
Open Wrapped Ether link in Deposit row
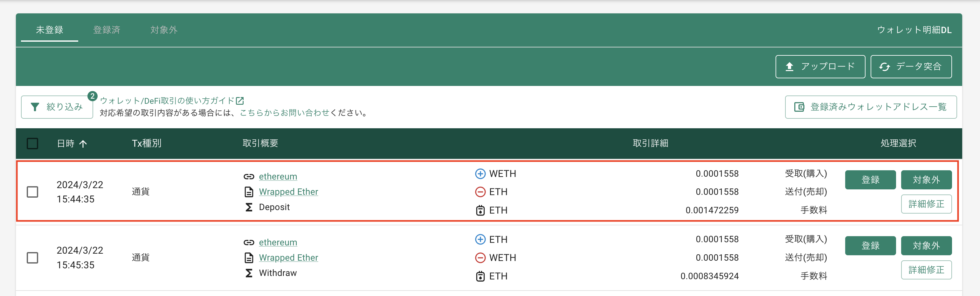pyautogui.click(x=288, y=192)
